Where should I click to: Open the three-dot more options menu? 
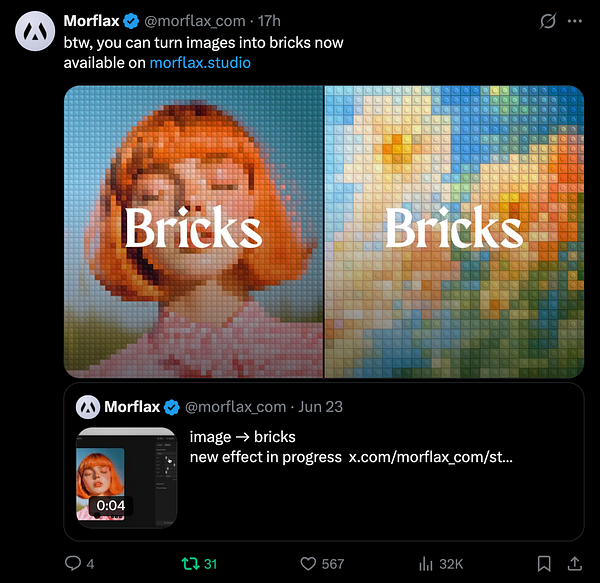coord(575,21)
